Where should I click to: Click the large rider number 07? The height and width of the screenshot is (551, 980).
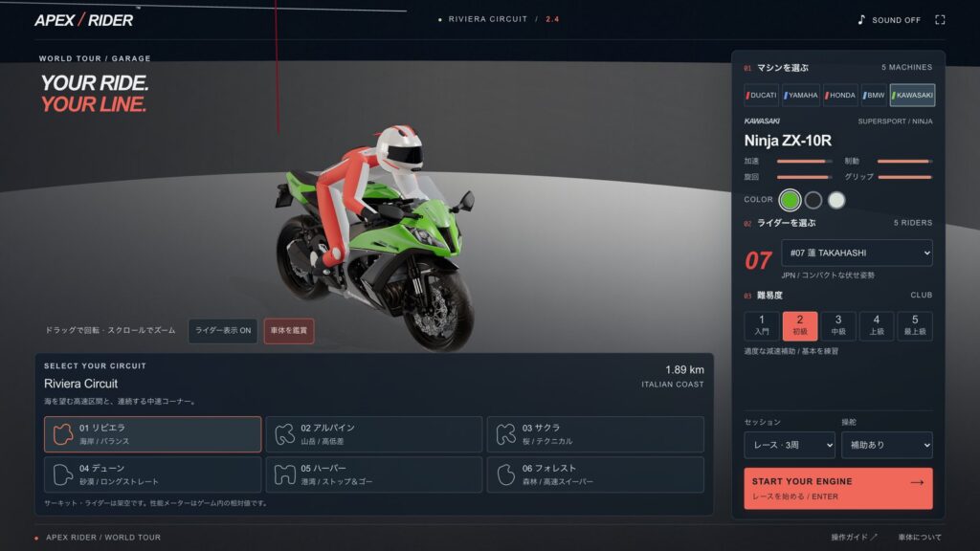coord(758,260)
